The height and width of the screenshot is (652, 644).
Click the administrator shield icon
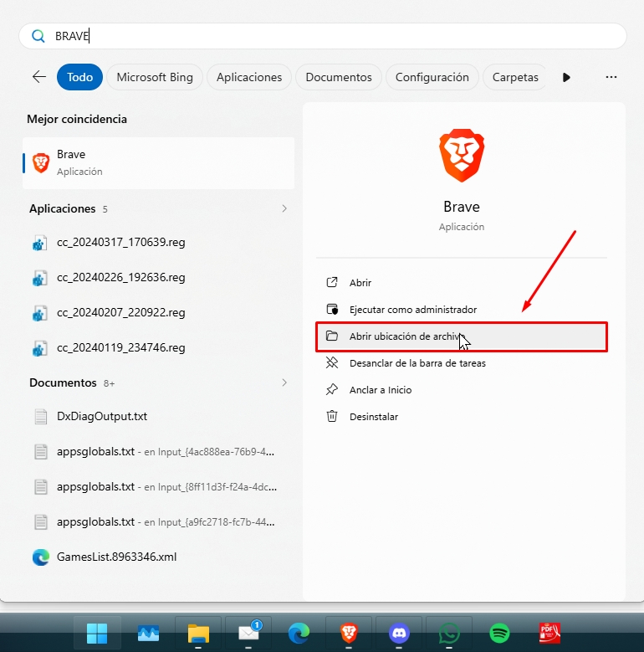332,310
